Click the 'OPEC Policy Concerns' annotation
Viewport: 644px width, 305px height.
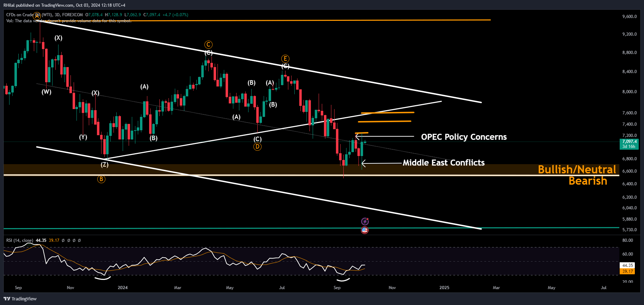(464, 137)
